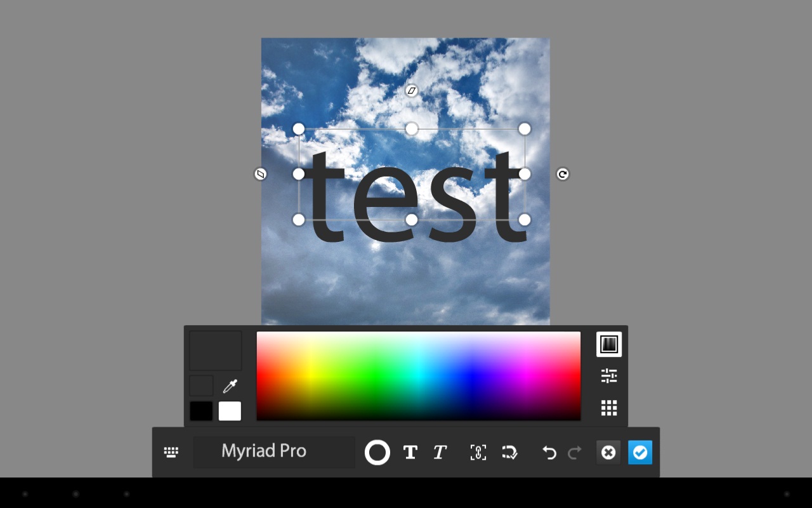Screen dimensions: 812x508
Task: Select the eyedropper color sampler
Action: (230, 386)
